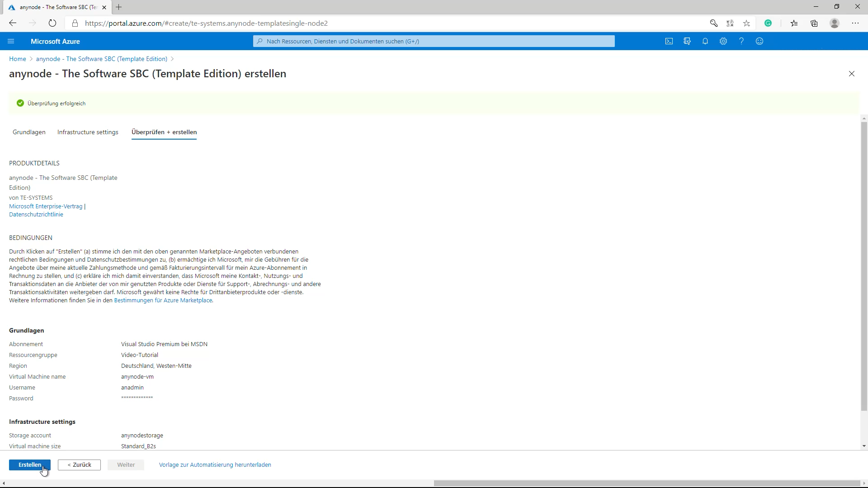868x488 pixels.
Task: Click the Microsoft Azure logo text
Action: coord(55,41)
